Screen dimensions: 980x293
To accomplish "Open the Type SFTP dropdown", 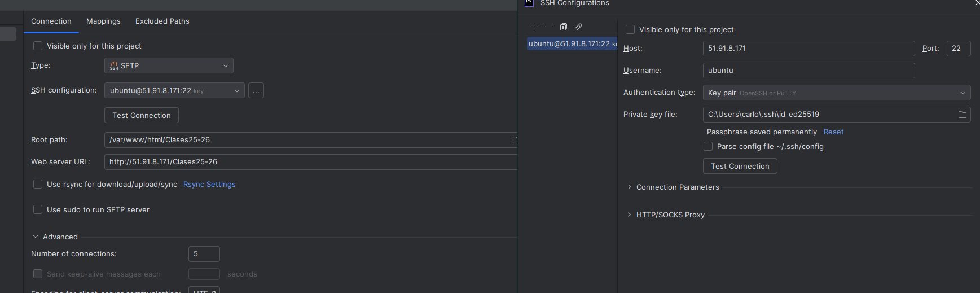I will coord(169,66).
